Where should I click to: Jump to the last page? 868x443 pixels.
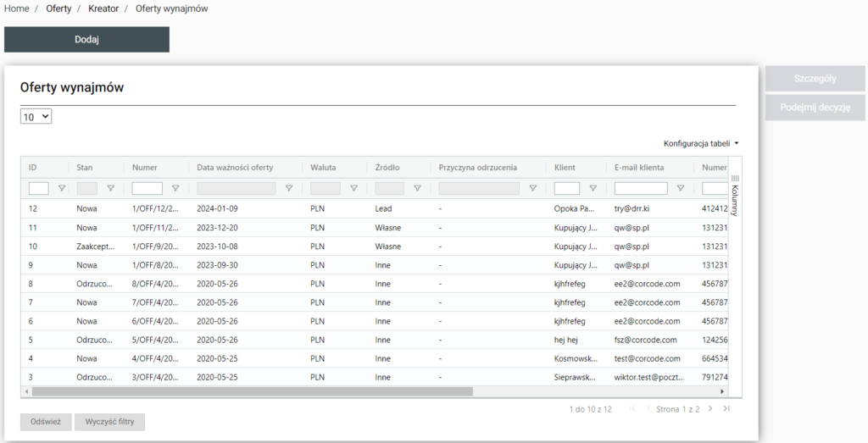tap(726, 409)
